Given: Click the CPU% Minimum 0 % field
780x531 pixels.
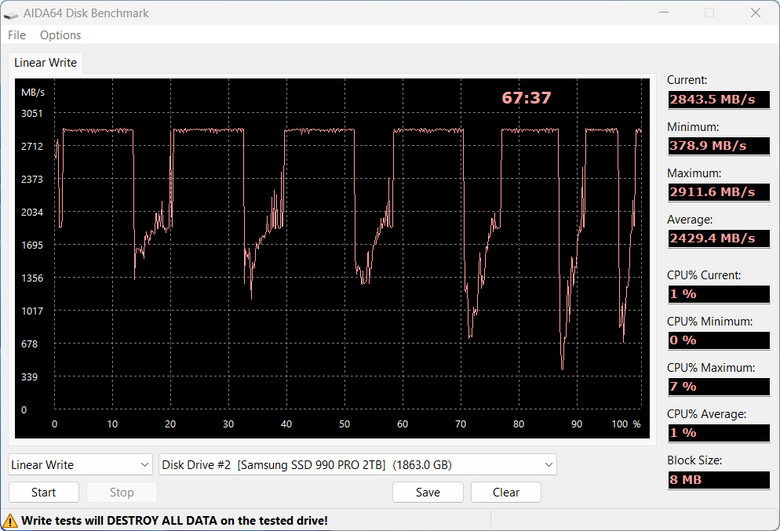Looking at the screenshot, I should [x=719, y=340].
